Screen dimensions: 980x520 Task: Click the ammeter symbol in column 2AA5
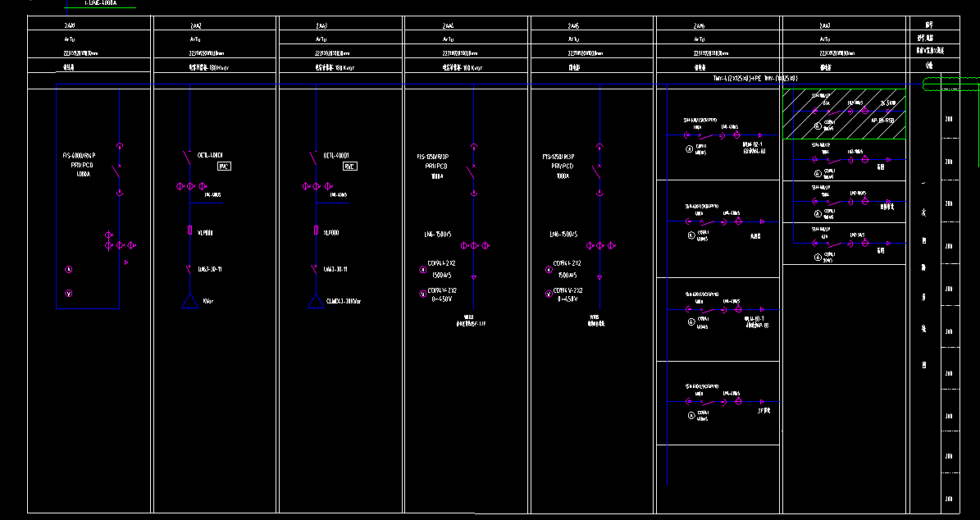(x=549, y=270)
